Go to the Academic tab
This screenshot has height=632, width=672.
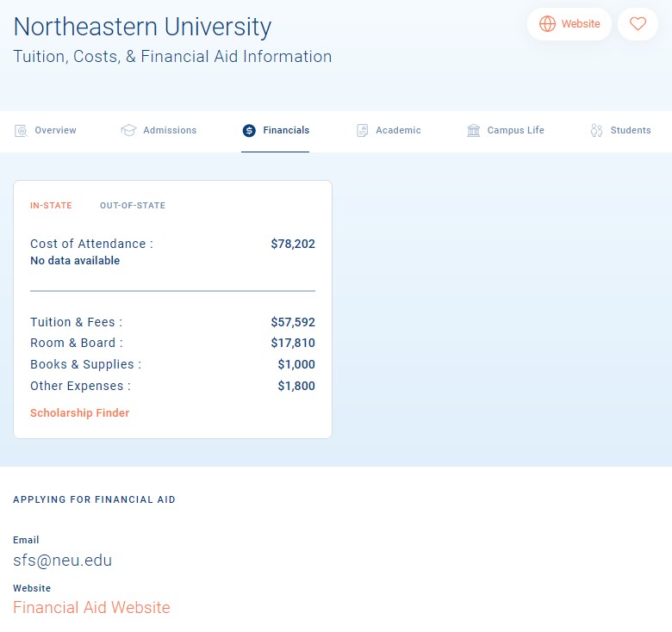[x=389, y=130]
